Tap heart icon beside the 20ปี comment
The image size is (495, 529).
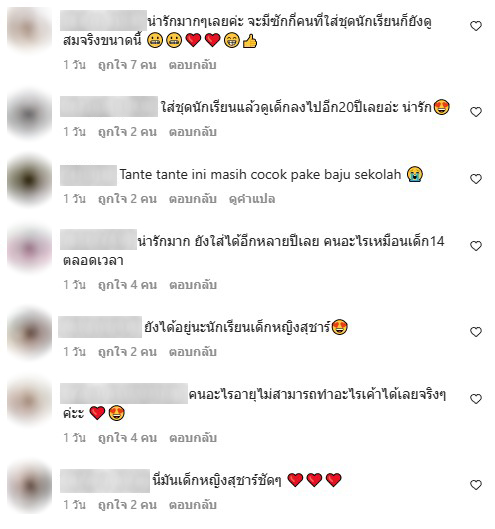476,112
